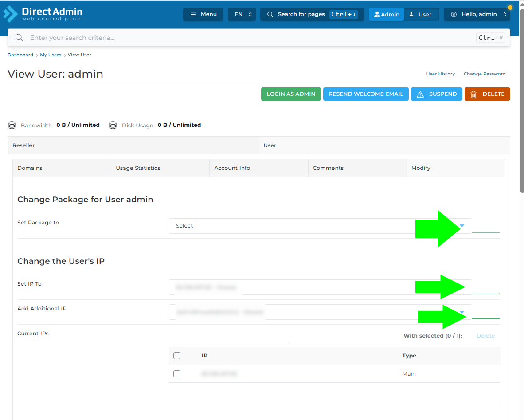Open the Comments tab
Image resolution: width=524 pixels, height=420 pixels.
point(357,168)
